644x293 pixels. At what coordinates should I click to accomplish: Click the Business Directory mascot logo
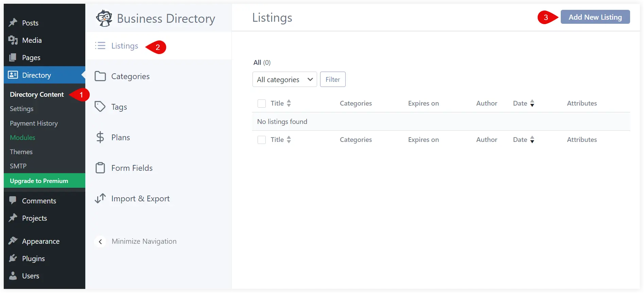[104, 18]
